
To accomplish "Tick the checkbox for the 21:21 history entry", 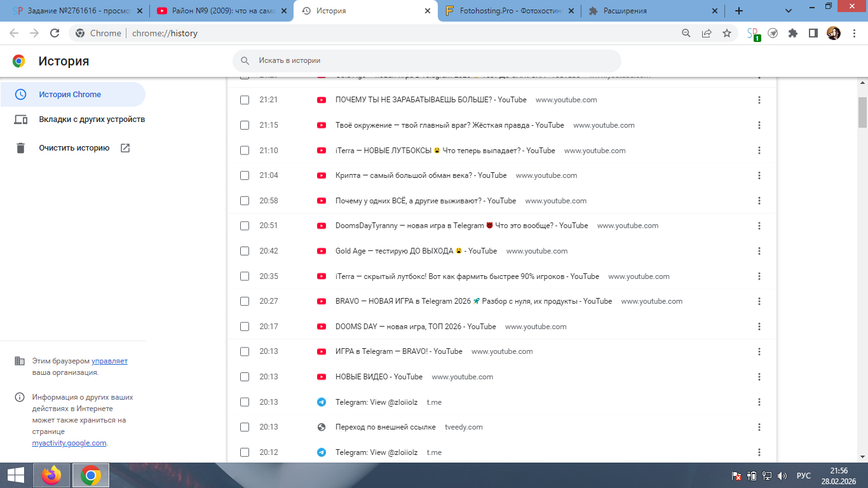I will point(245,100).
